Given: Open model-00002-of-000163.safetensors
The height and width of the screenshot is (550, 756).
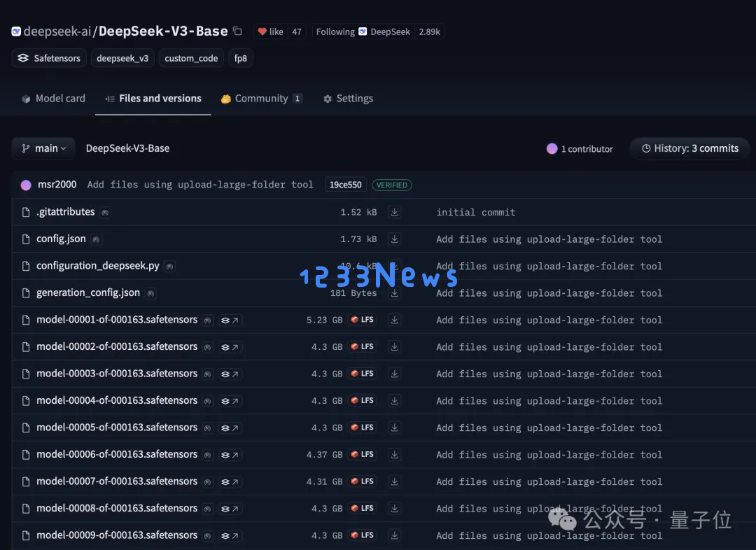Looking at the screenshot, I should (x=117, y=346).
